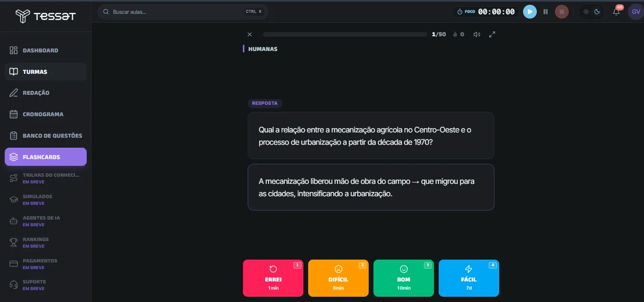The height and width of the screenshot is (302, 644).
Task: Switch to light theme sun icon
Action: [x=586, y=11]
